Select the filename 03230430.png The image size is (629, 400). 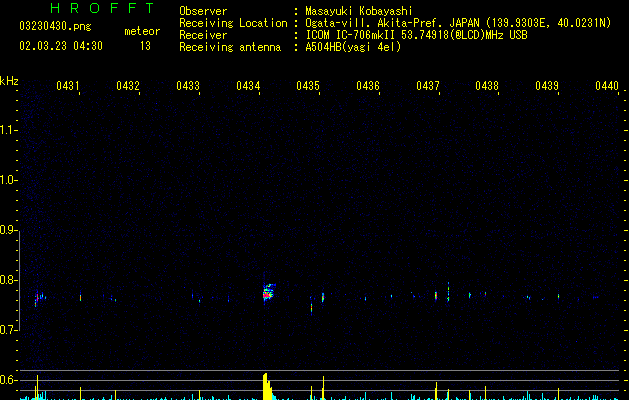[x=55, y=26]
